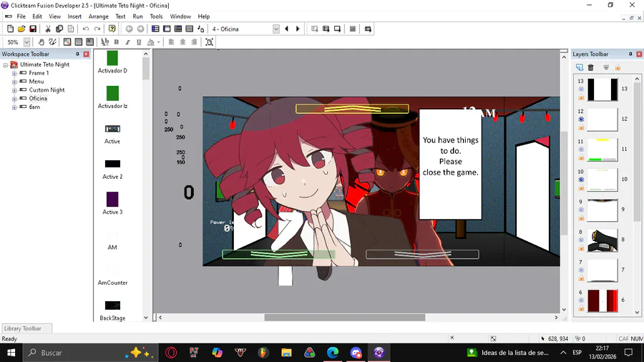Select the Layer 8 thumbnail
Screen dimensions: 644x362
(x=602, y=240)
